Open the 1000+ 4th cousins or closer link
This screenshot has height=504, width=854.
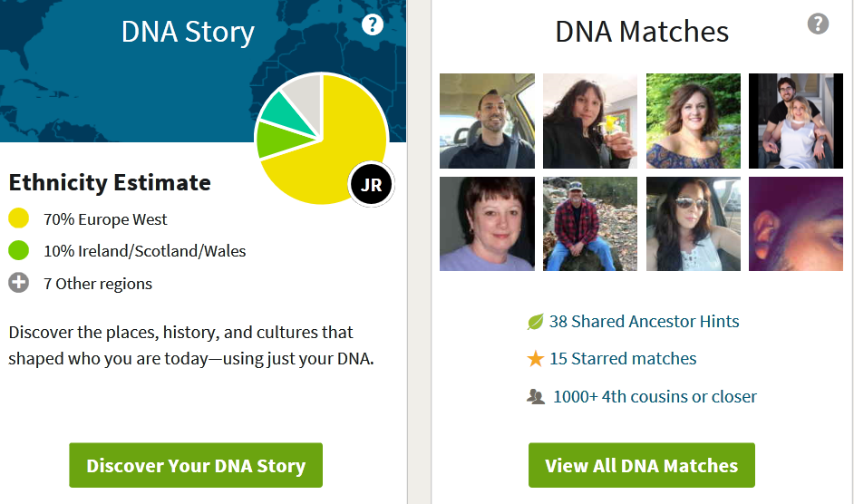pos(655,397)
